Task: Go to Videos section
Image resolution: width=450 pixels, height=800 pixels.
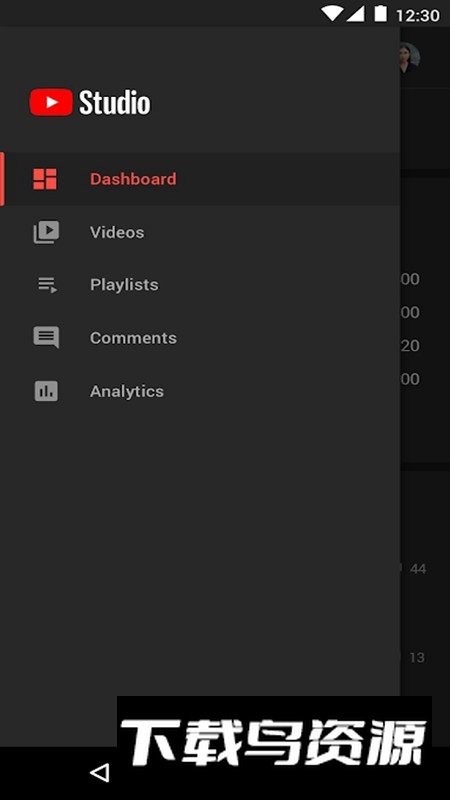Action: tap(200, 232)
